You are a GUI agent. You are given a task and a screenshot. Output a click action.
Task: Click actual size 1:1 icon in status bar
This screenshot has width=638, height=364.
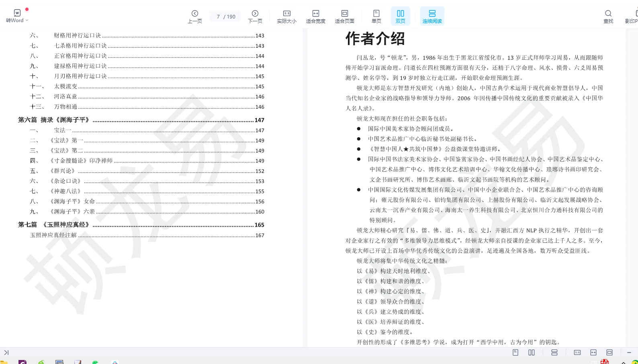point(577,352)
